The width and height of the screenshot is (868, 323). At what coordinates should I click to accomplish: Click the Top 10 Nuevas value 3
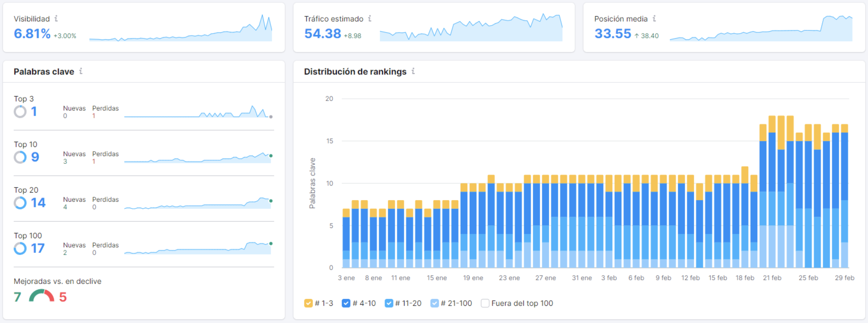tap(65, 161)
